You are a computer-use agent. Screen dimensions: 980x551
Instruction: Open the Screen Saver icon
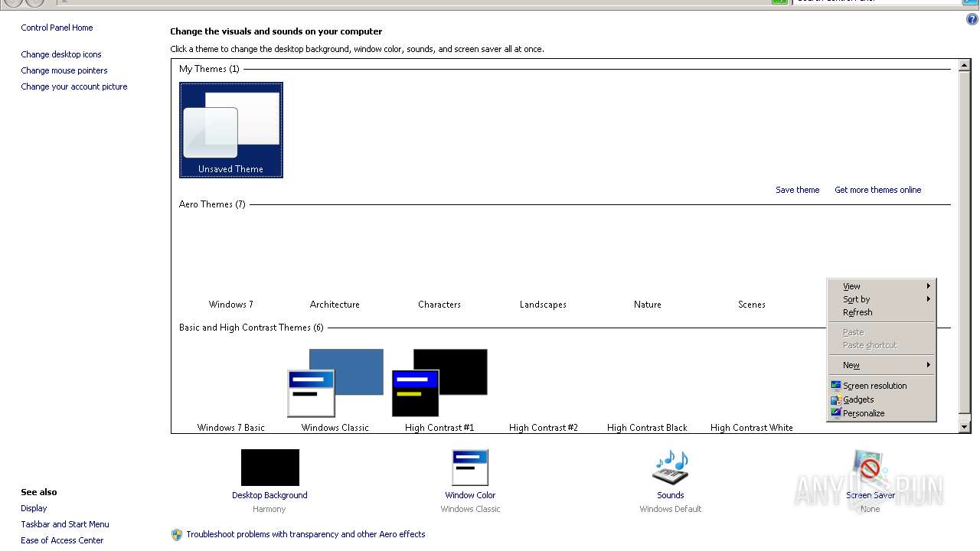[871, 468]
